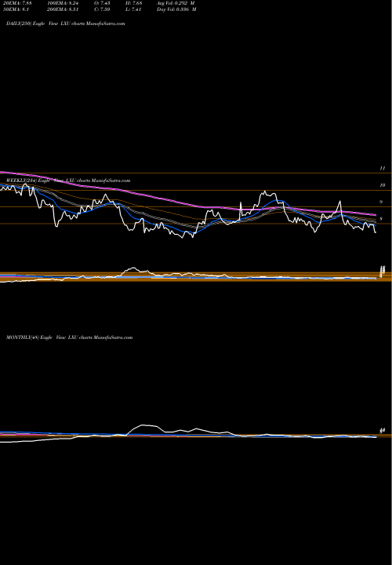Screen dimensions: 392x565
Task: Click the WEEKLY(254) Eagle View chart title
Action: [68, 180]
